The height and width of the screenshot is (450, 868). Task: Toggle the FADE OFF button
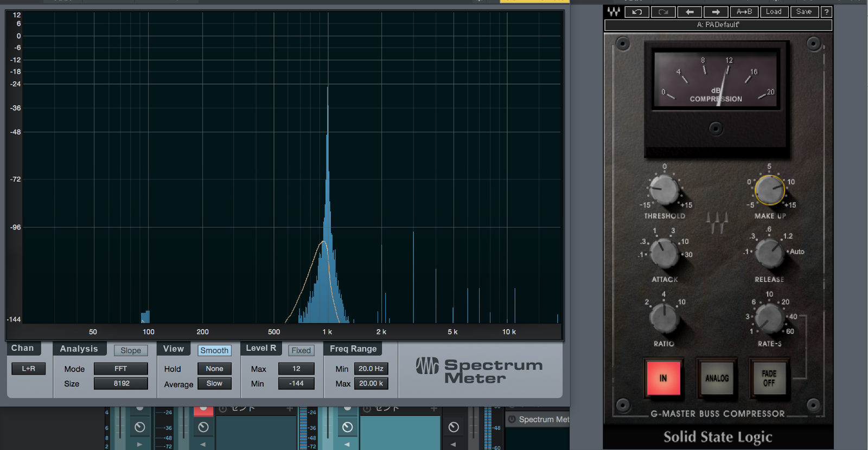coord(769,378)
